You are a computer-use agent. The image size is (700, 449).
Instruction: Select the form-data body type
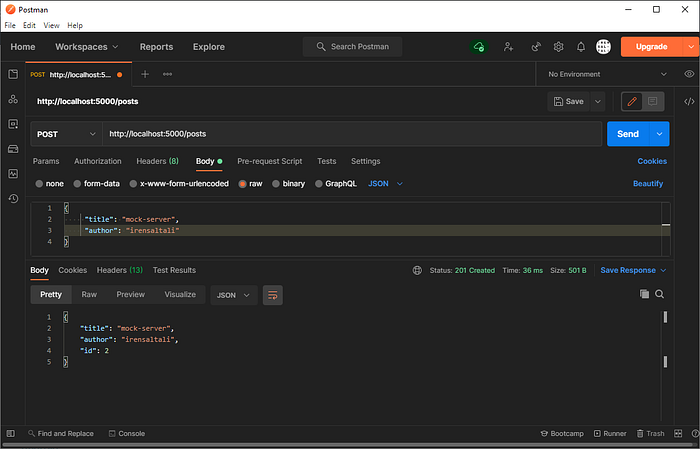point(96,183)
